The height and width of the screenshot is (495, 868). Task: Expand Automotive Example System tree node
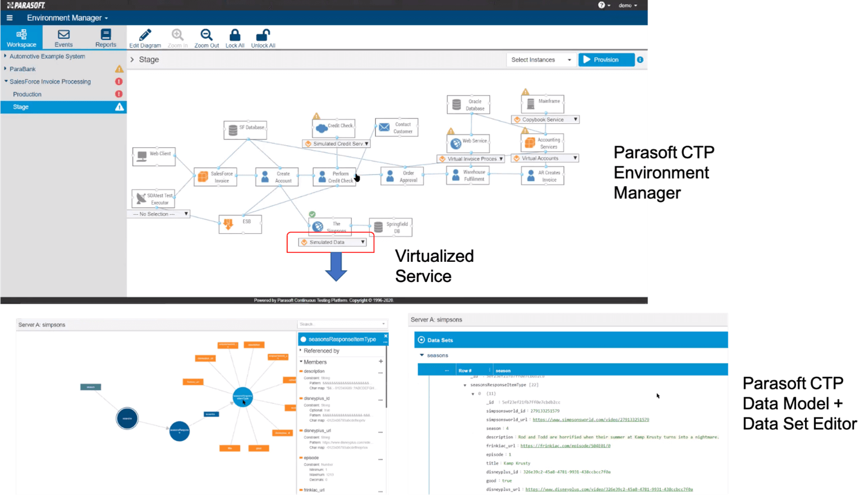coord(5,56)
